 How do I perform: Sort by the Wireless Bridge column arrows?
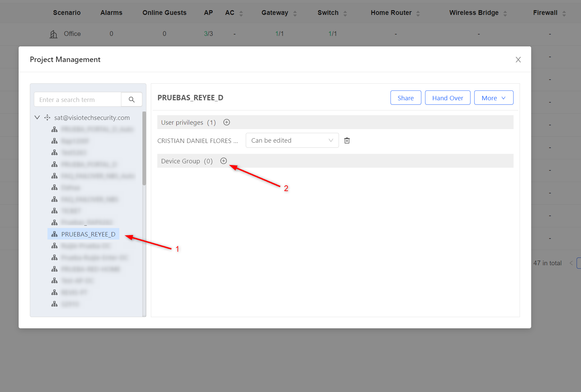(505, 13)
